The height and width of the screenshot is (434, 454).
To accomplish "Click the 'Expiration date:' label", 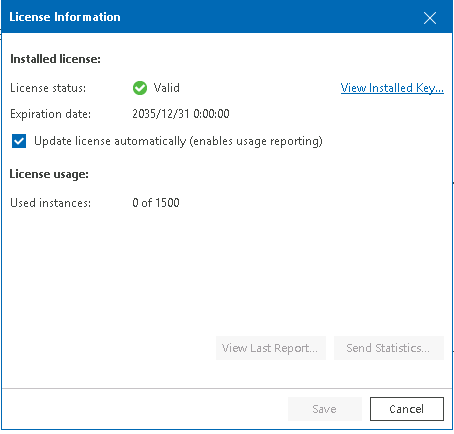I will (x=50, y=114).
